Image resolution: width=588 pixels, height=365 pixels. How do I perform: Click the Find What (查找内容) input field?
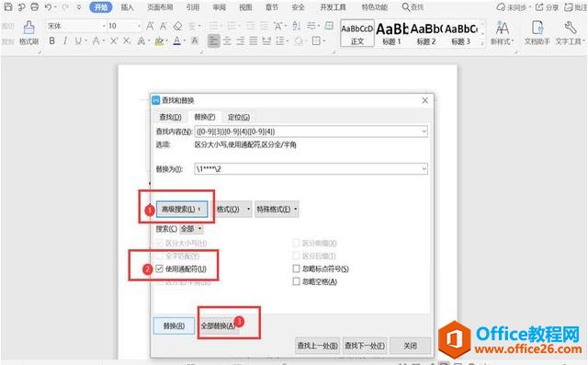tap(311, 131)
